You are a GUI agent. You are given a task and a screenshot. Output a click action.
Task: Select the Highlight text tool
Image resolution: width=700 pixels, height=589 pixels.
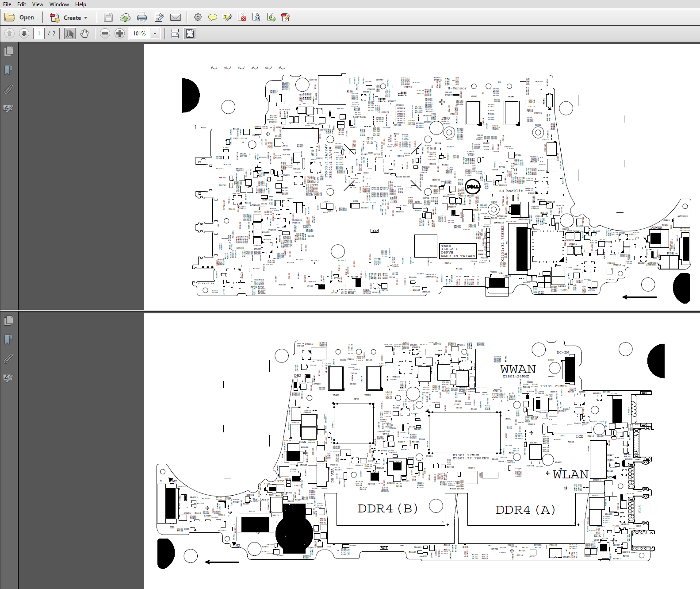[x=227, y=18]
